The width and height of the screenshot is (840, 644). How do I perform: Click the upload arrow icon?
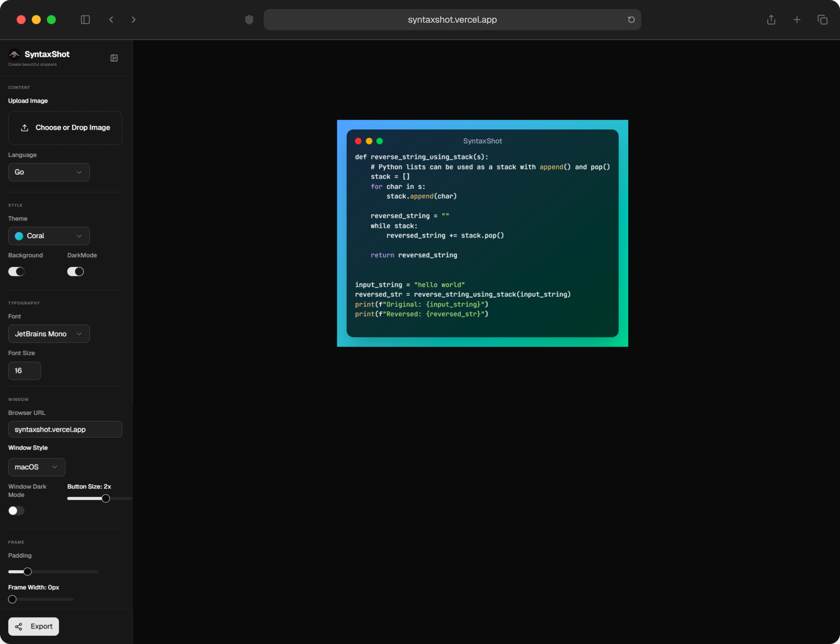tap(25, 128)
